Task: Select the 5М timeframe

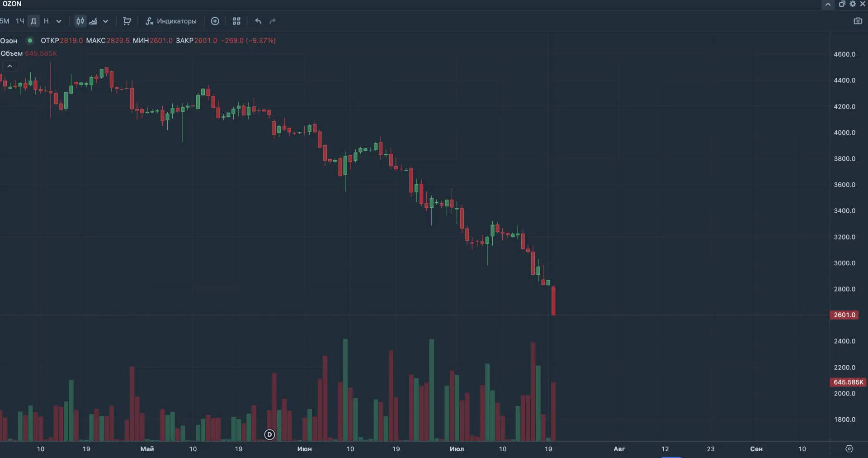Action: pos(5,21)
